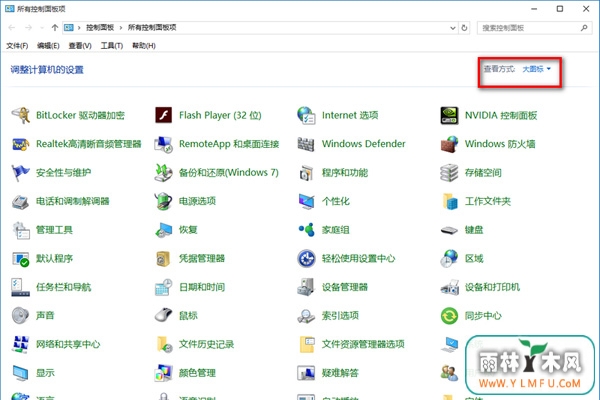Click the control panel icon in the address bar
600x400 pixels.
click(69, 28)
